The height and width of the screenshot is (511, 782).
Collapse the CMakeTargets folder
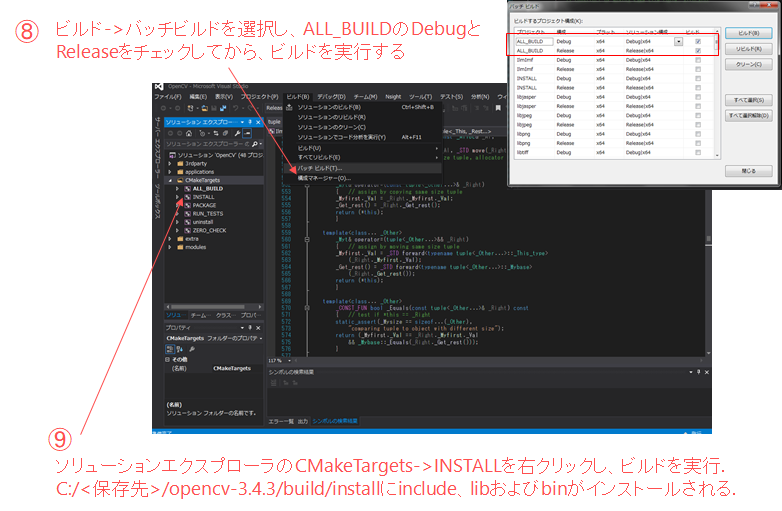point(170,180)
